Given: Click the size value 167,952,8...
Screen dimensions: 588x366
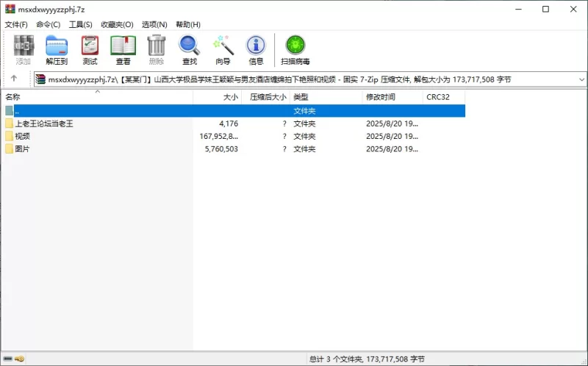Looking at the screenshot, I should 219,136.
